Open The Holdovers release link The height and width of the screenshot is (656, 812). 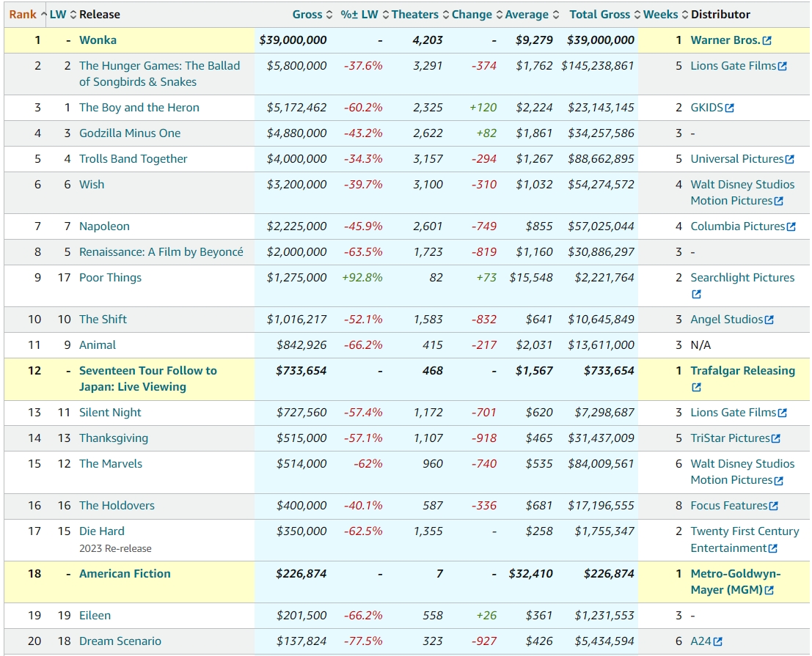pos(117,506)
